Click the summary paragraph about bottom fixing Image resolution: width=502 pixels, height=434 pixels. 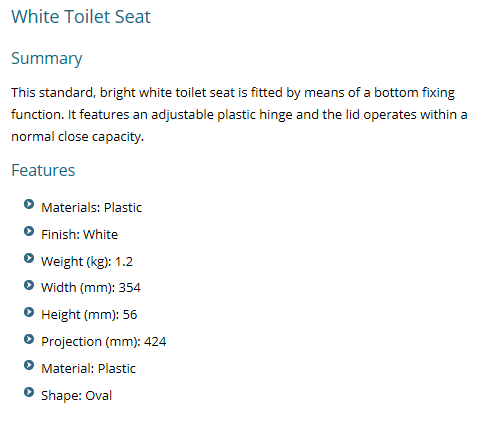pyautogui.click(x=239, y=114)
